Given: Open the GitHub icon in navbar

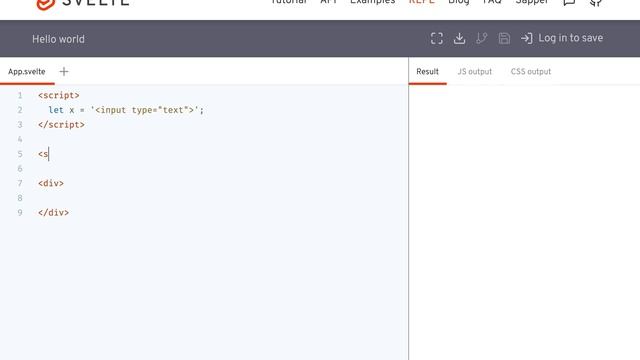Looking at the screenshot, I should pyautogui.click(x=596, y=2).
